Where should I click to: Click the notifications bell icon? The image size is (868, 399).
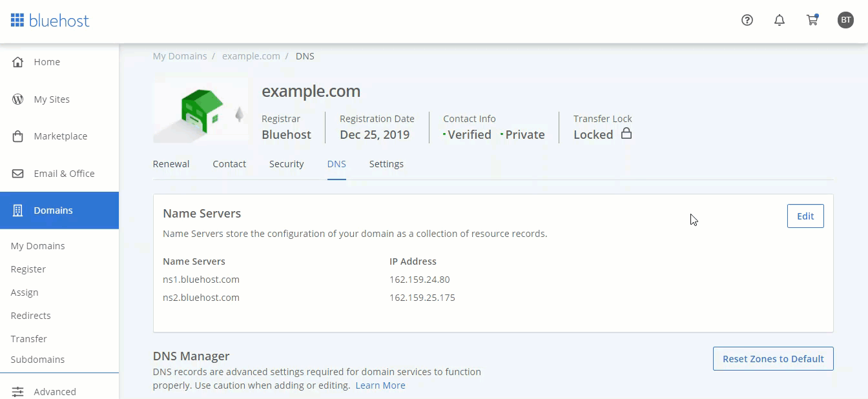[x=780, y=20]
